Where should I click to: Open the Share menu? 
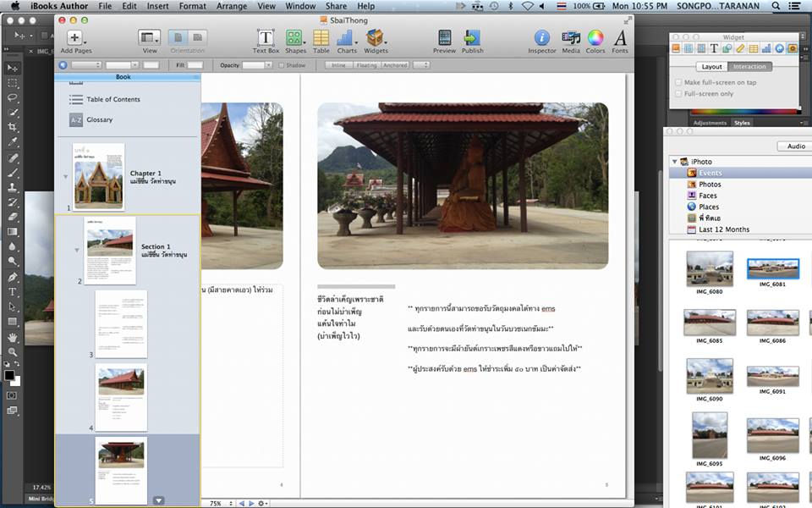click(x=336, y=6)
